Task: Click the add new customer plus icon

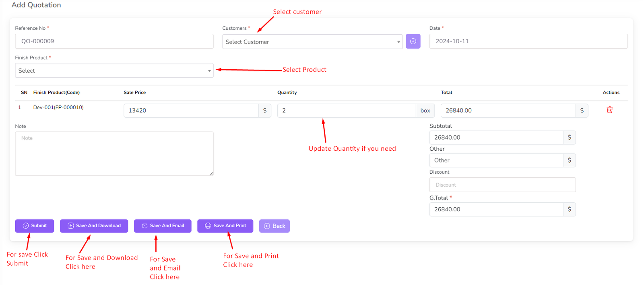Action: (x=413, y=42)
